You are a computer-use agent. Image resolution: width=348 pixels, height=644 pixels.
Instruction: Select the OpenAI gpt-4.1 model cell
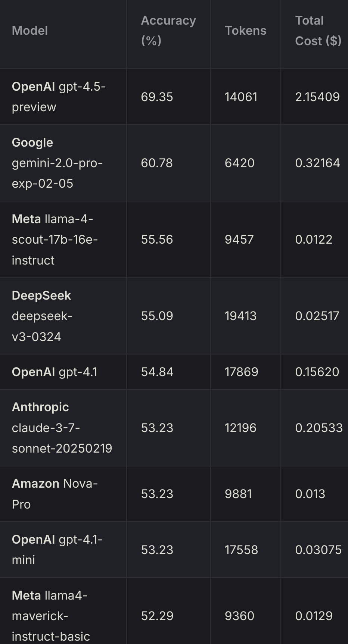click(55, 372)
